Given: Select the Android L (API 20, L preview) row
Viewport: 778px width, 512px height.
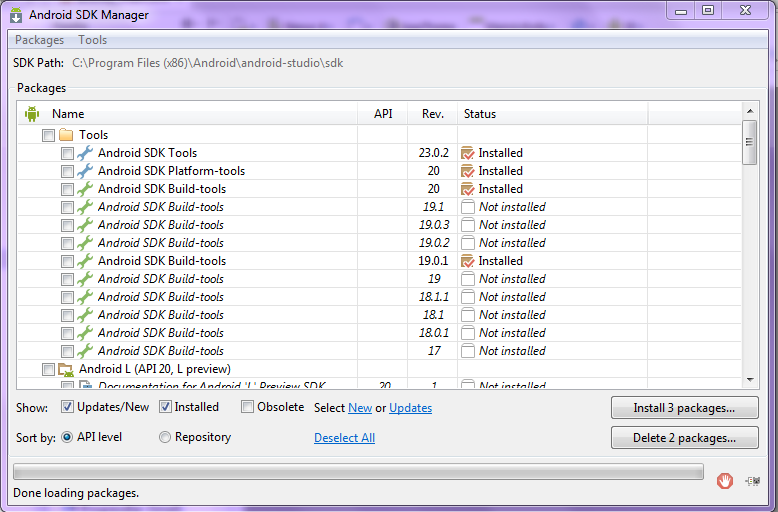Looking at the screenshot, I should tap(155, 369).
